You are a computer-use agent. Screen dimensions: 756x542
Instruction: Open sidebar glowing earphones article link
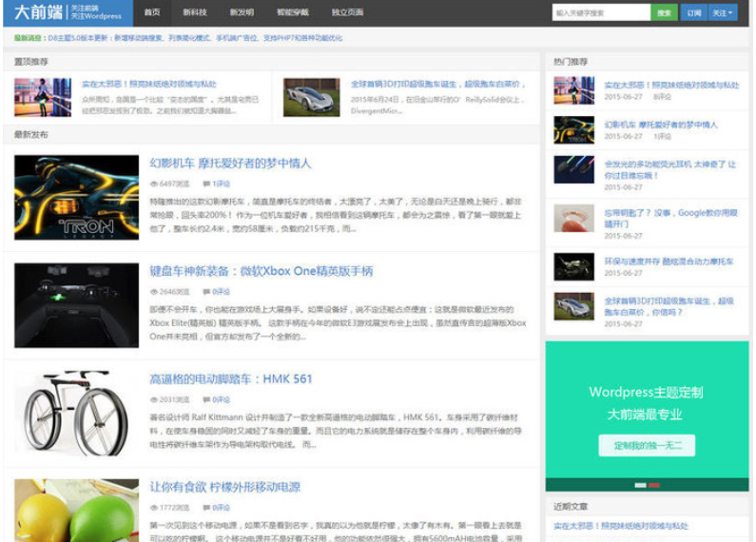pyautogui.click(x=670, y=170)
